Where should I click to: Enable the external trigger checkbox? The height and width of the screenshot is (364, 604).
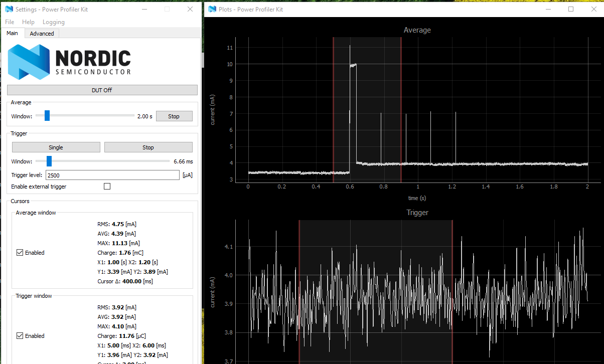[x=107, y=187]
